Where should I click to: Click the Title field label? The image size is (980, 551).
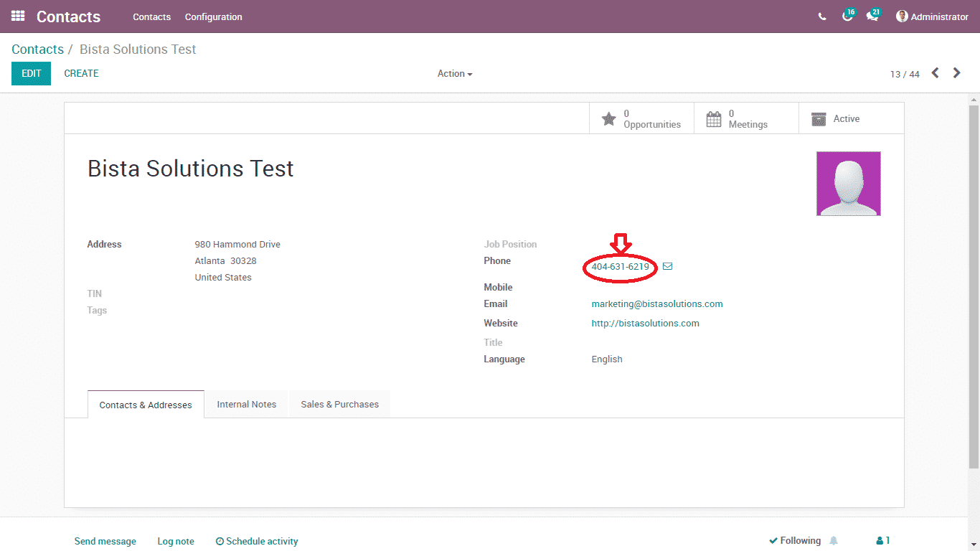(x=493, y=343)
